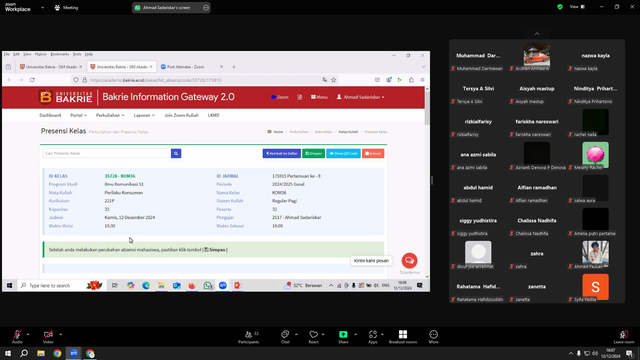
Task: Click the Cari Presensi Kelas search field
Action: tap(107, 153)
